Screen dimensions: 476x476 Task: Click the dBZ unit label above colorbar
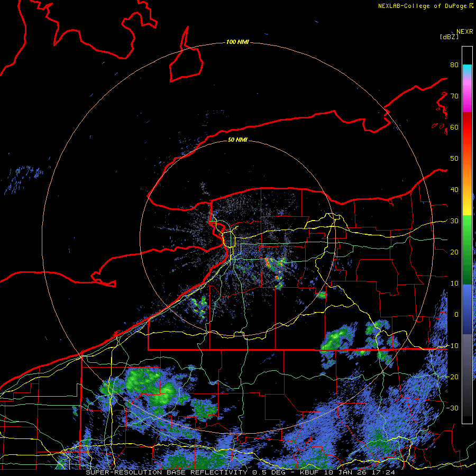tap(449, 36)
